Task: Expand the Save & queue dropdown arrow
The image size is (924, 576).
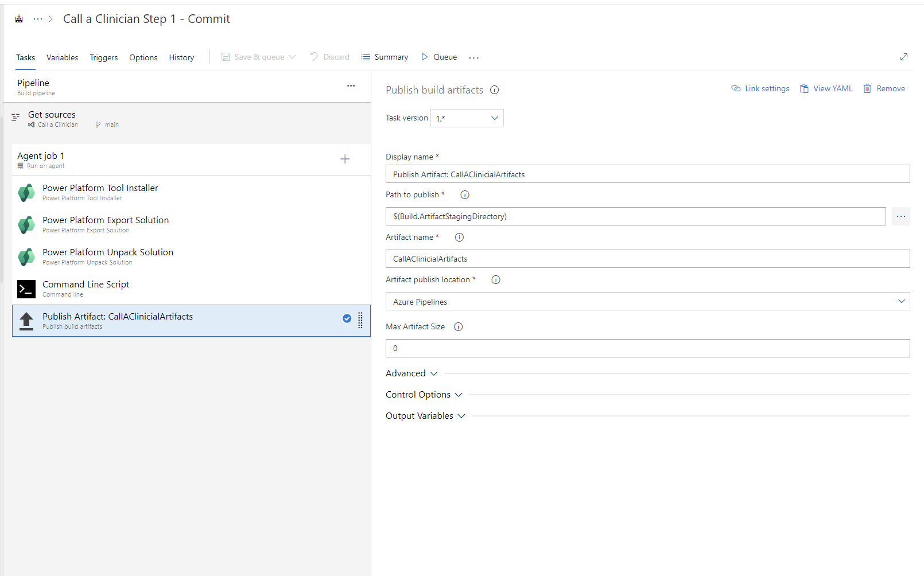Action: [x=292, y=57]
